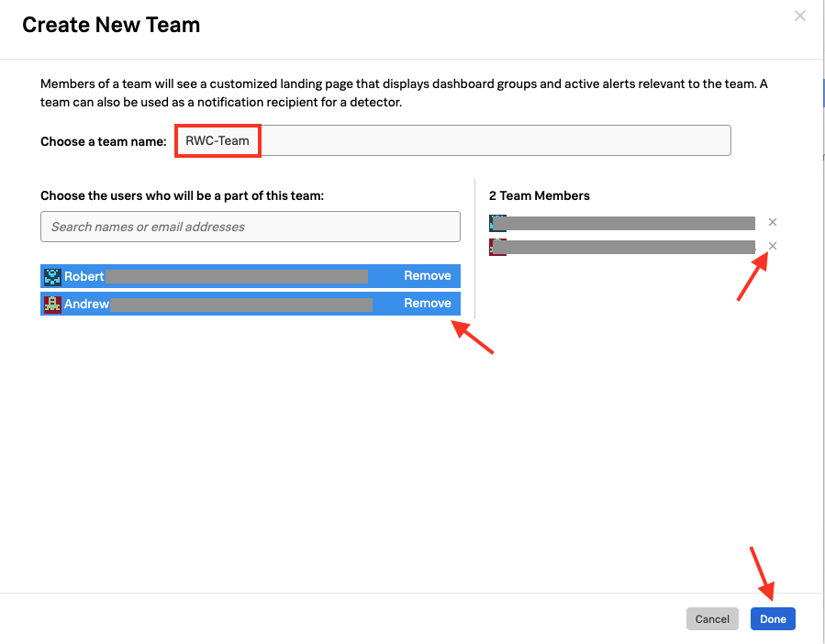Image resolution: width=825 pixels, height=644 pixels.
Task: Click Remove on Andrew's row
Action: tap(427, 304)
